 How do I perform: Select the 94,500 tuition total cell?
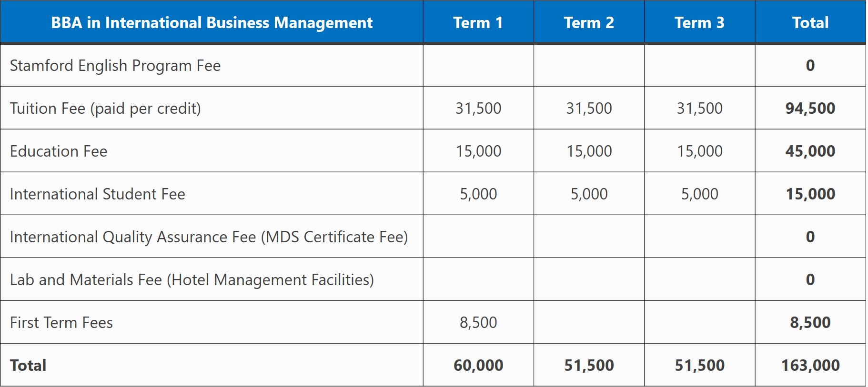pyautogui.click(x=810, y=108)
